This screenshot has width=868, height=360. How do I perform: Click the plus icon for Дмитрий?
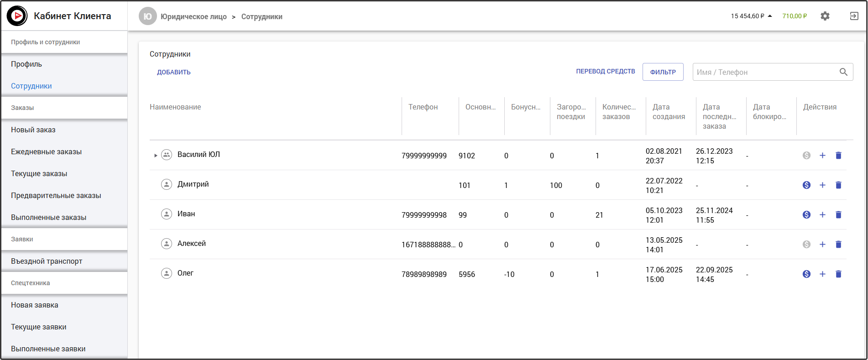tap(822, 185)
